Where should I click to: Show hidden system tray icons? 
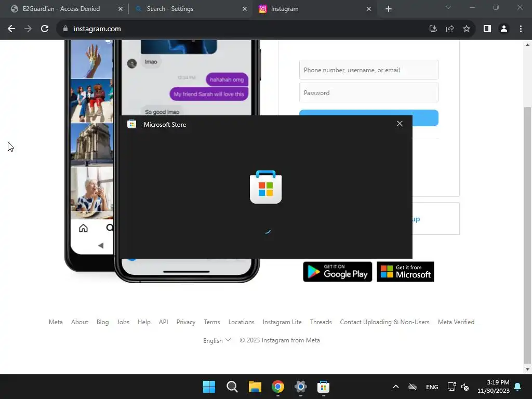tap(395, 387)
